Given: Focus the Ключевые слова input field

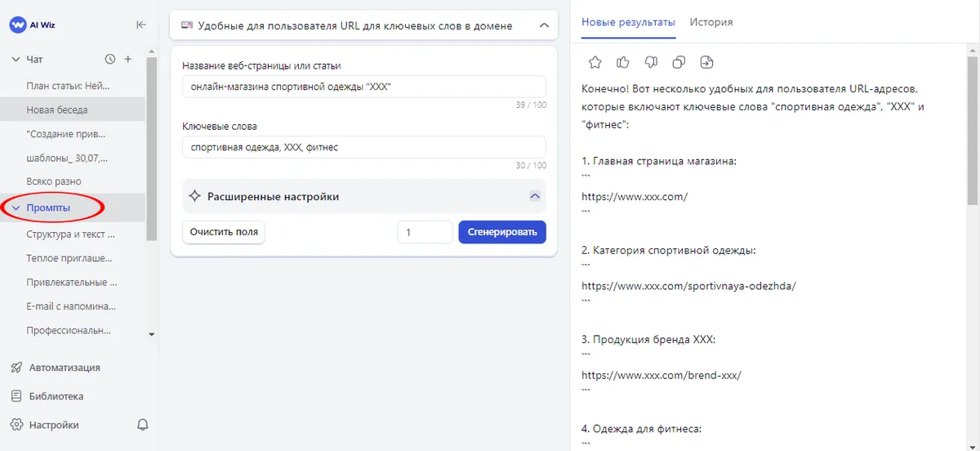Looking at the screenshot, I should coord(364,147).
